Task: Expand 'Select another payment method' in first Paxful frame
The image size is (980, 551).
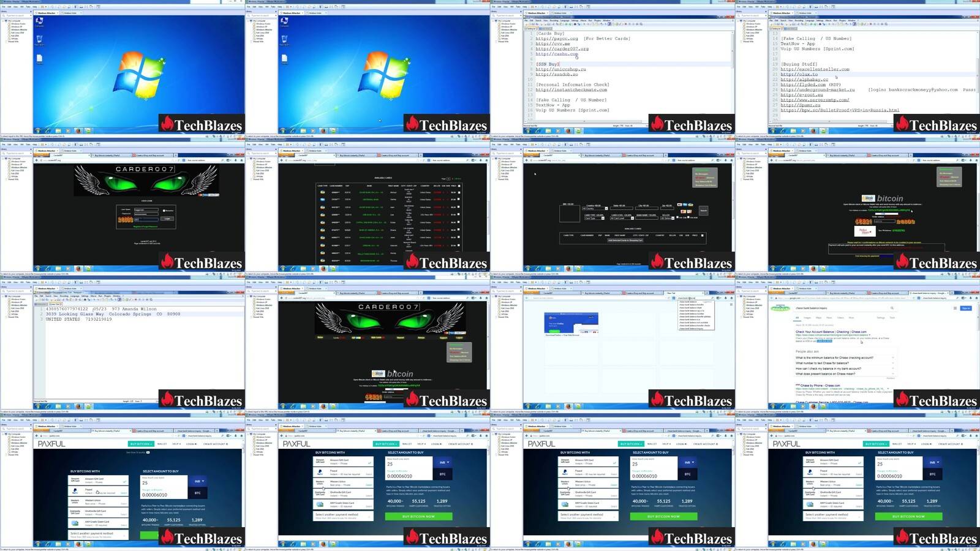Action: pos(98,534)
